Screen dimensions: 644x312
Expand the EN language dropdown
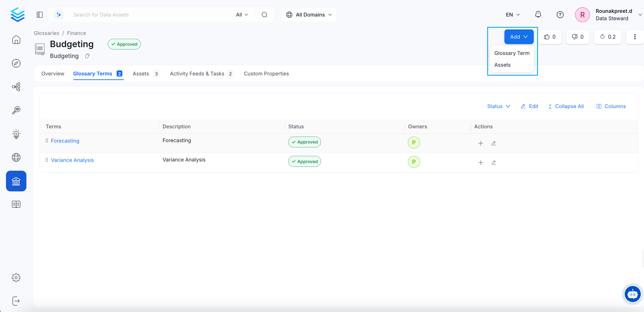(512, 15)
